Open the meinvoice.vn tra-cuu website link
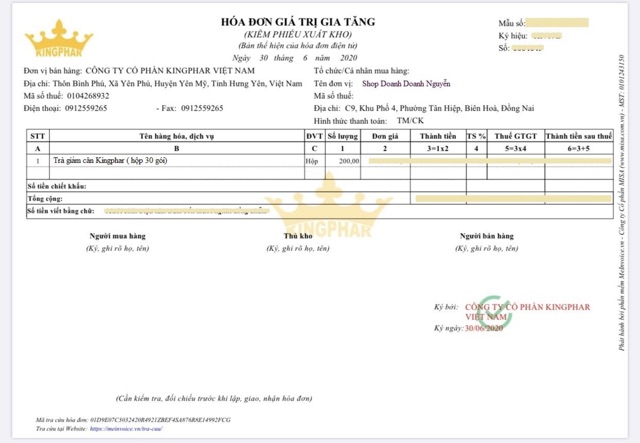The image size is (640, 443). coord(126,429)
